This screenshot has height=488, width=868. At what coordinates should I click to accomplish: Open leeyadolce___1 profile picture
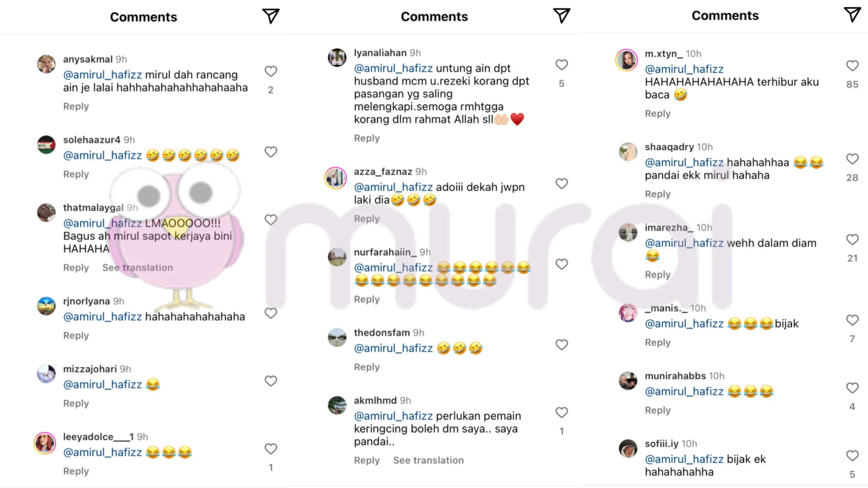[x=45, y=443]
